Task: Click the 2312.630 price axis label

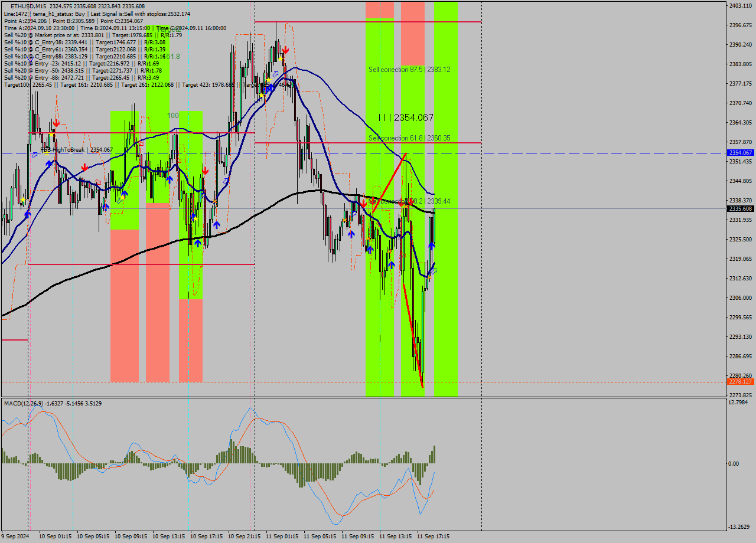Action: coord(741,278)
